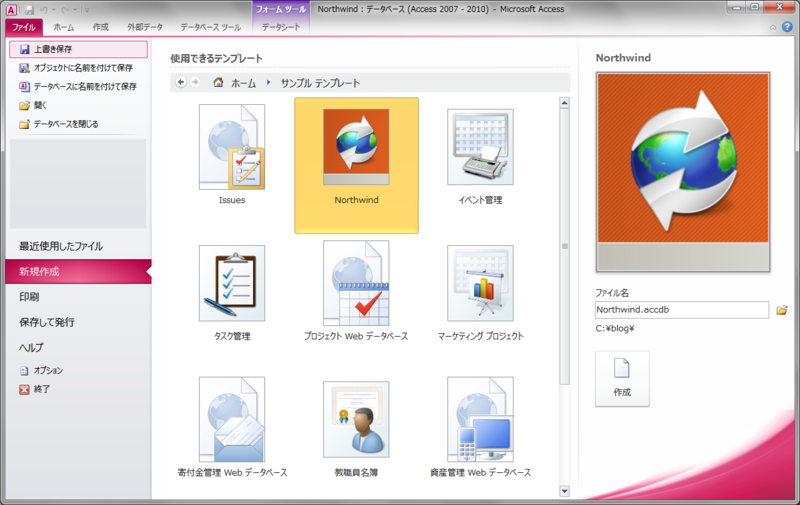The width and height of the screenshot is (800, 505).
Task: Collapse the ribbon with the small caret icon
Action: (773, 28)
